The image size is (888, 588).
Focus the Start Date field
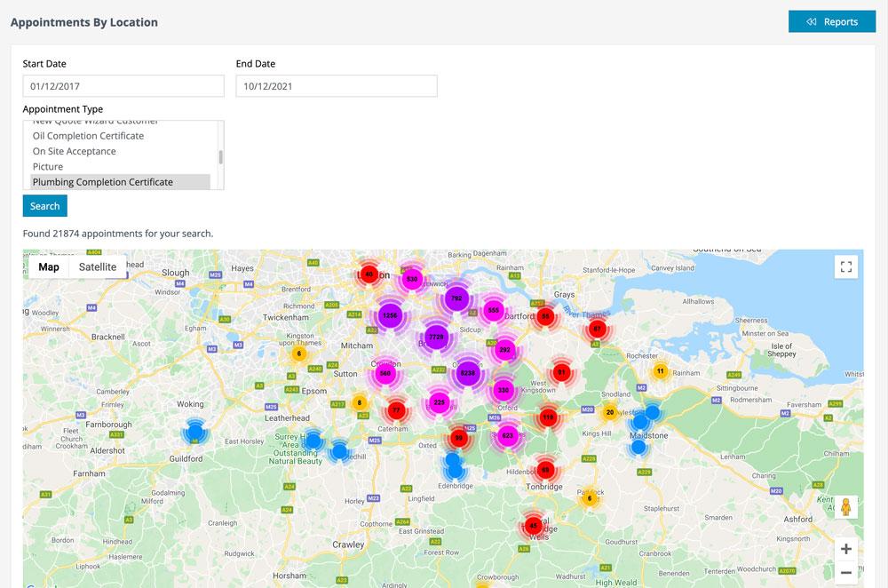point(123,86)
